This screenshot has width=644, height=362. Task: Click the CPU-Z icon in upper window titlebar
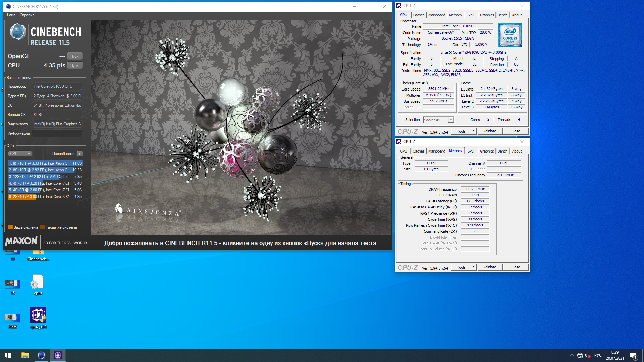click(399, 6)
